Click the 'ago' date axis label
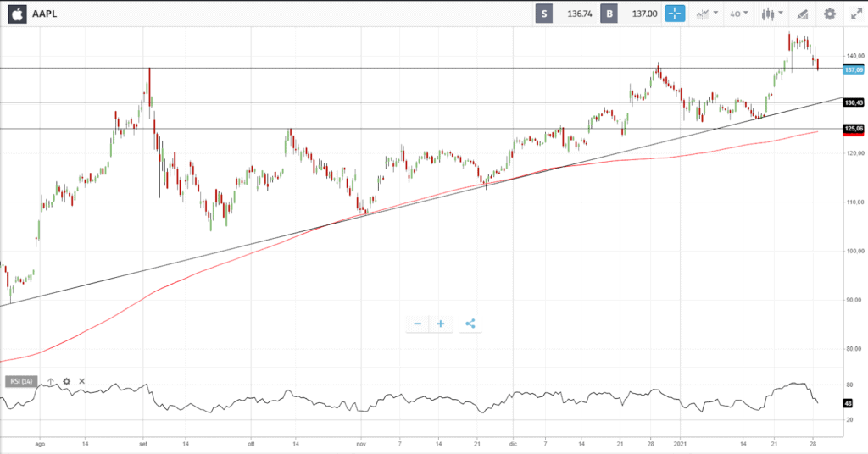Viewport: 868px width, 454px height. 40,444
